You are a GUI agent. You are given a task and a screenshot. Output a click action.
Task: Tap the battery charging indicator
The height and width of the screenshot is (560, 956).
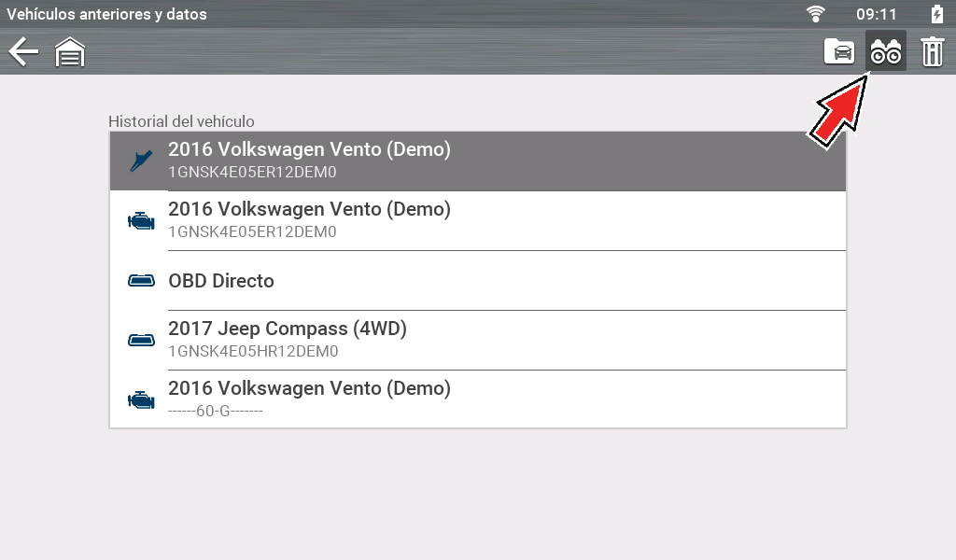pos(936,14)
